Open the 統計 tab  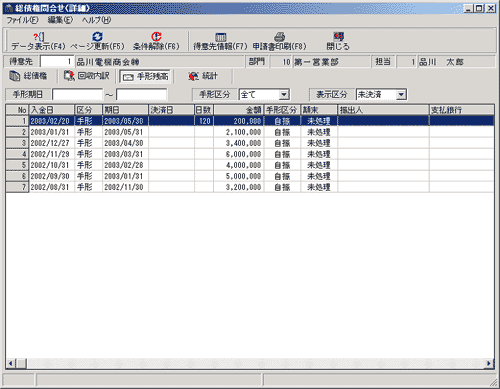tap(203, 76)
